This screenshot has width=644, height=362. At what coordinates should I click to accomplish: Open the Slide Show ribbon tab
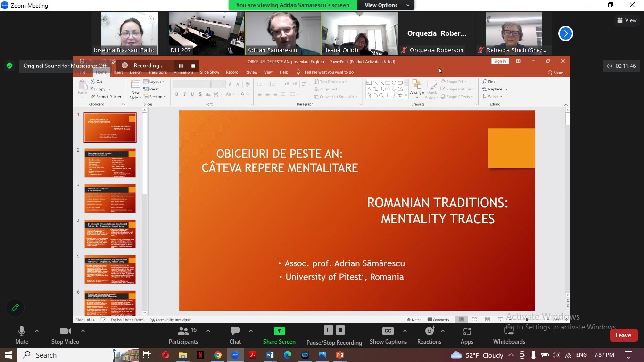(x=209, y=72)
